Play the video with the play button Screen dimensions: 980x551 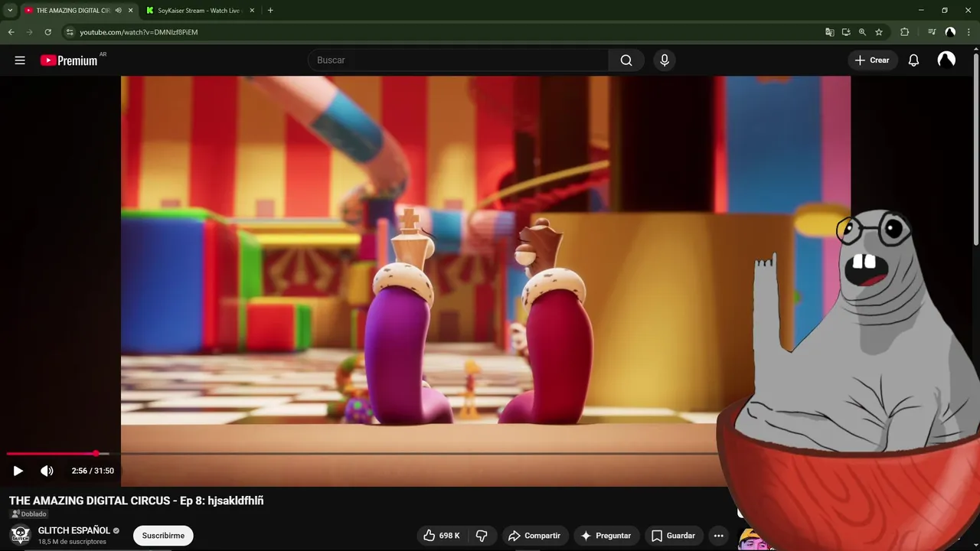tap(18, 471)
